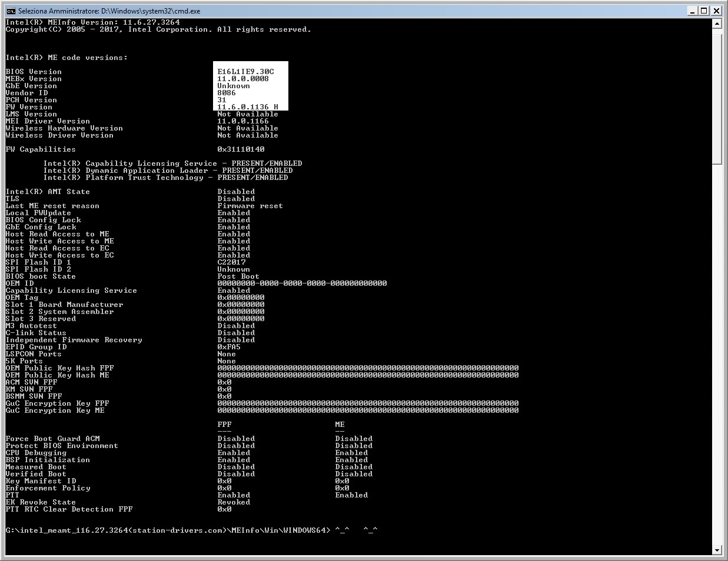
Task: Click the ME column header
Action: (340, 425)
